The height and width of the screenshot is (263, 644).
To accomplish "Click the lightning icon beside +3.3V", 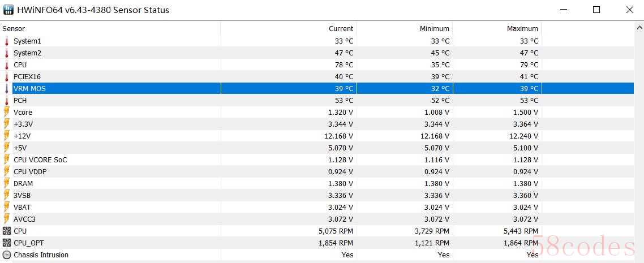I will pos(7,124).
